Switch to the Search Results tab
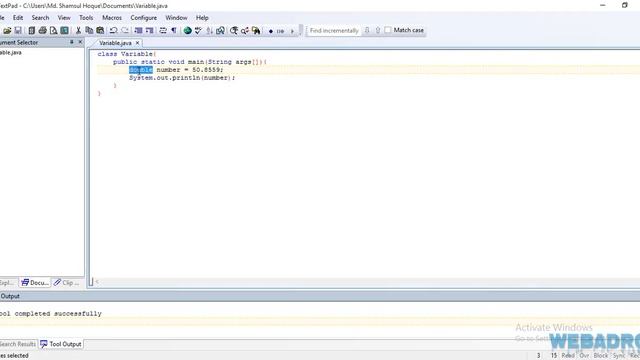The height and width of the screenshot is (360, 640). click(18, 344)
